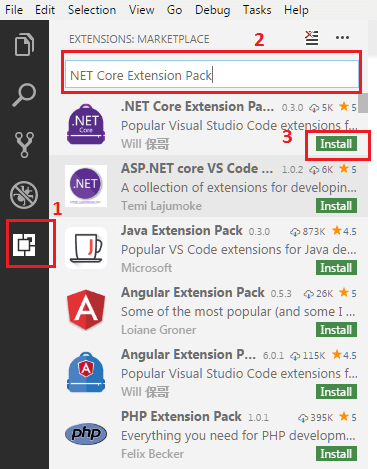Open the Source Control branch icon
Image resolution: width=377 pixels, height=469 pixels.
[24, 145]
